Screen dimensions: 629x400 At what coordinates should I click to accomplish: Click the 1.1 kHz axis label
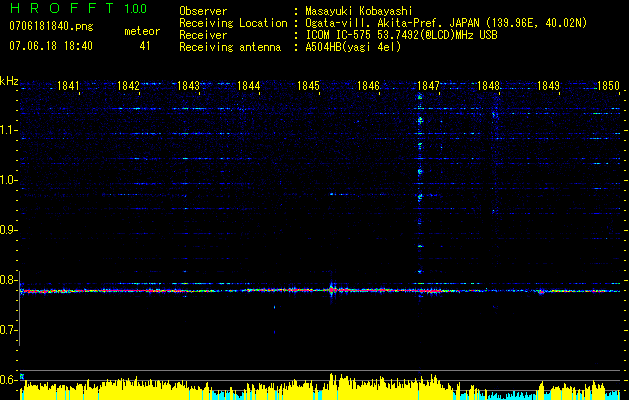[8, 130]
